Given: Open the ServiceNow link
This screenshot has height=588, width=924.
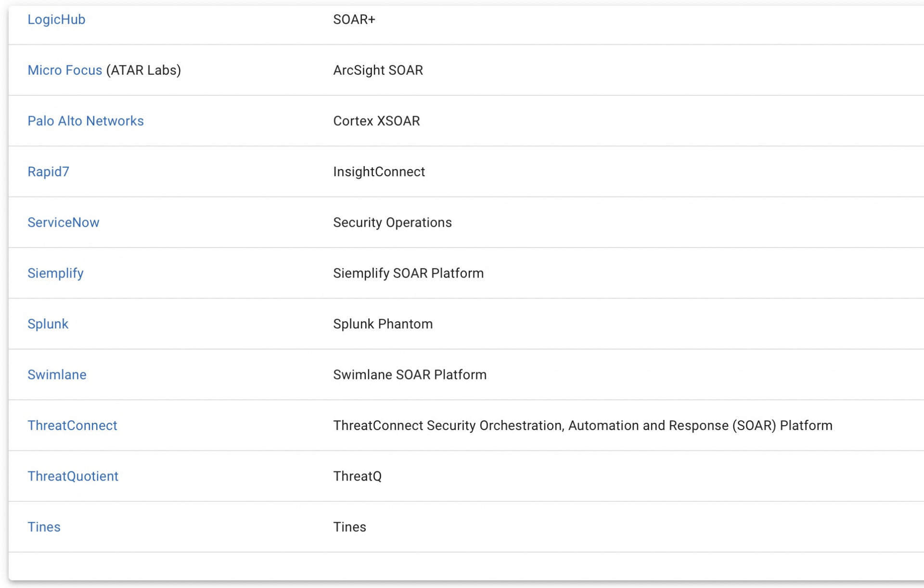Looking at the screenshot, I should (64, 222).
